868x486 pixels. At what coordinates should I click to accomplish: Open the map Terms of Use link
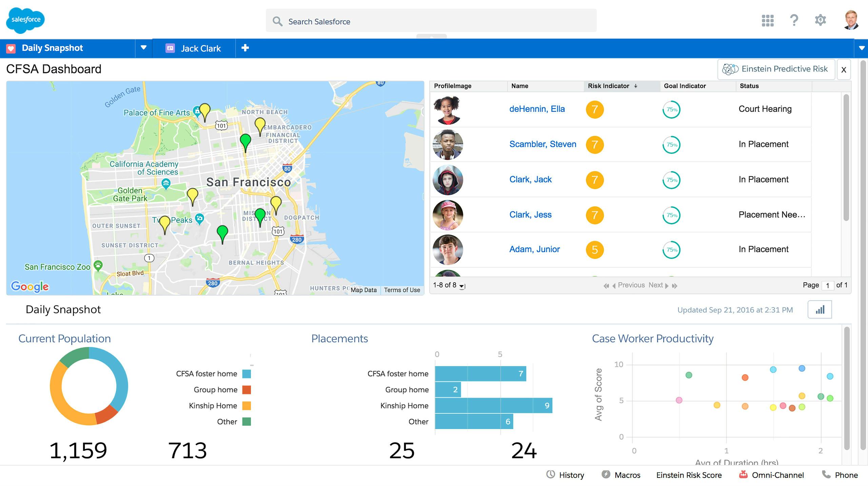pos(402,290)
